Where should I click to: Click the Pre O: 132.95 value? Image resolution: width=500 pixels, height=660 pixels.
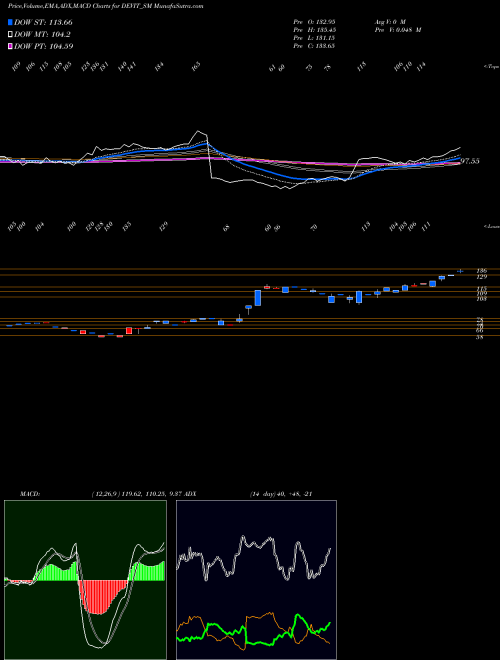314,21
